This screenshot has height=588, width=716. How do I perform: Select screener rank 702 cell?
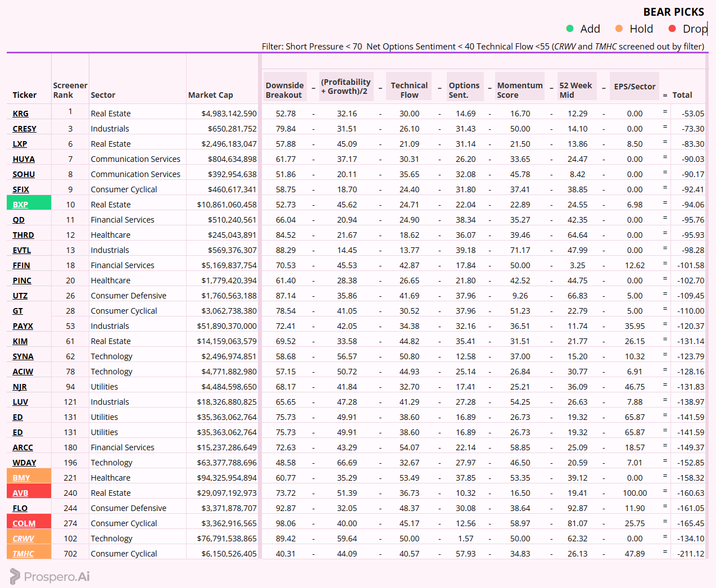coord(70,554)
